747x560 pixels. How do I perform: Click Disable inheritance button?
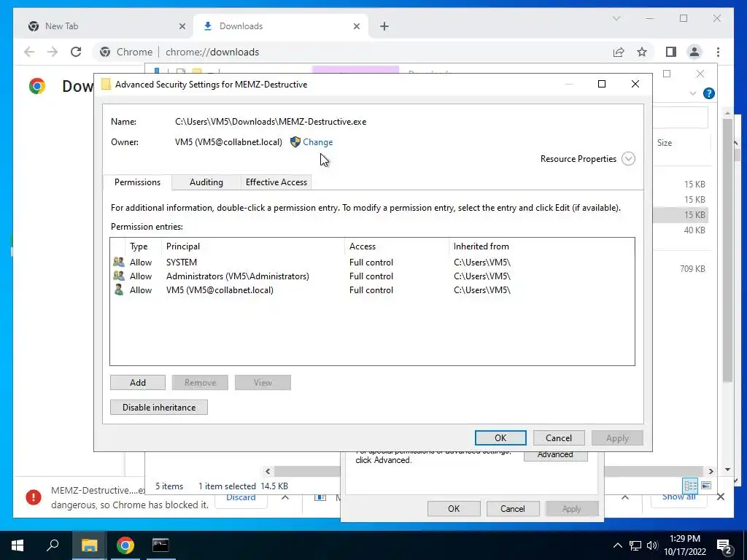(x=158, y=407)
